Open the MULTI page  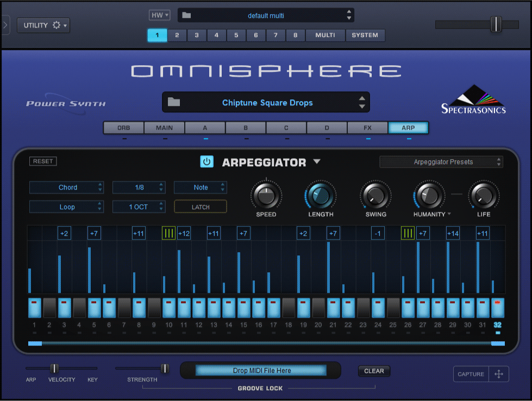pyautogui.click(x=325, y=35)
